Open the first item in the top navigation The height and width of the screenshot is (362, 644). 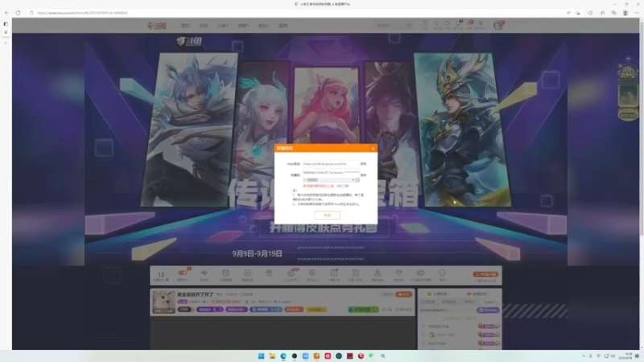point(185,26)
